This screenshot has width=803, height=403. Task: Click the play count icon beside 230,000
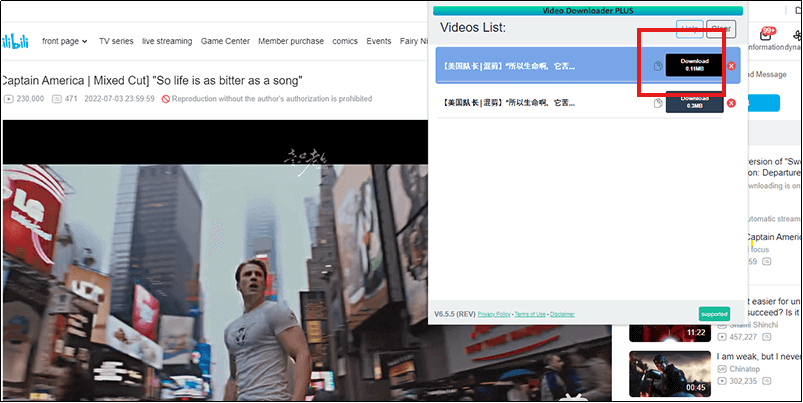point(8,99)
